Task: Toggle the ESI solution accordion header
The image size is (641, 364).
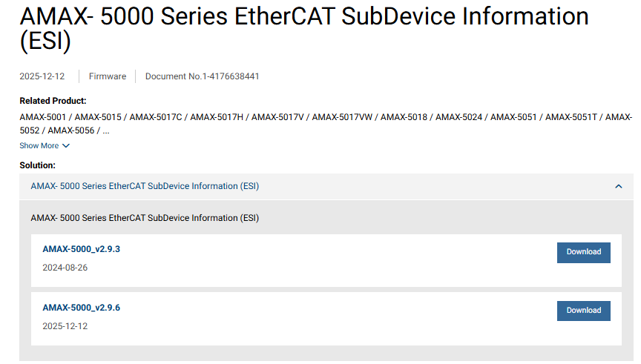Action: (x=145, y=186)
